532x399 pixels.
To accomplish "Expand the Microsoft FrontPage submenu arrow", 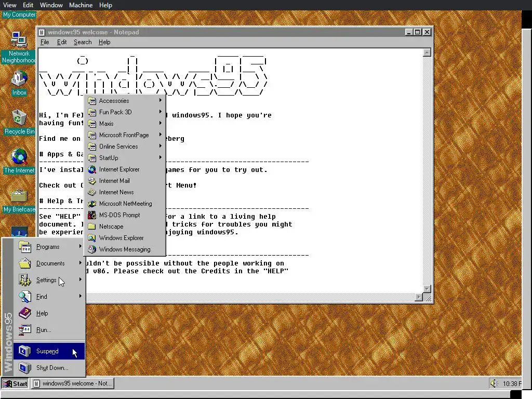I will (160, 135).
